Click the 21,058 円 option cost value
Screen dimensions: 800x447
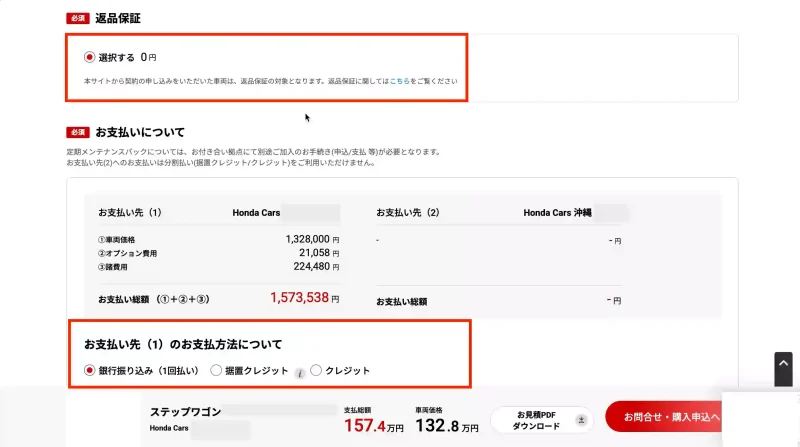click(x=319, y=253)
